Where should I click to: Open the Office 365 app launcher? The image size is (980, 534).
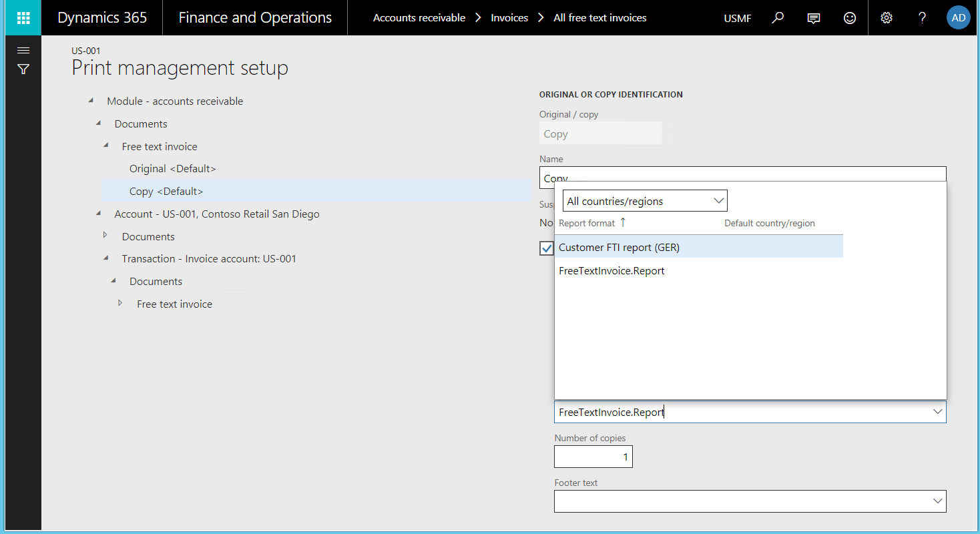[22, 17]
